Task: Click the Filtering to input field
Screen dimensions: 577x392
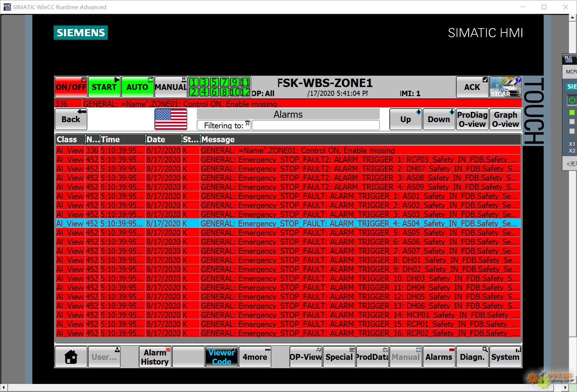Action: (315, 125)
